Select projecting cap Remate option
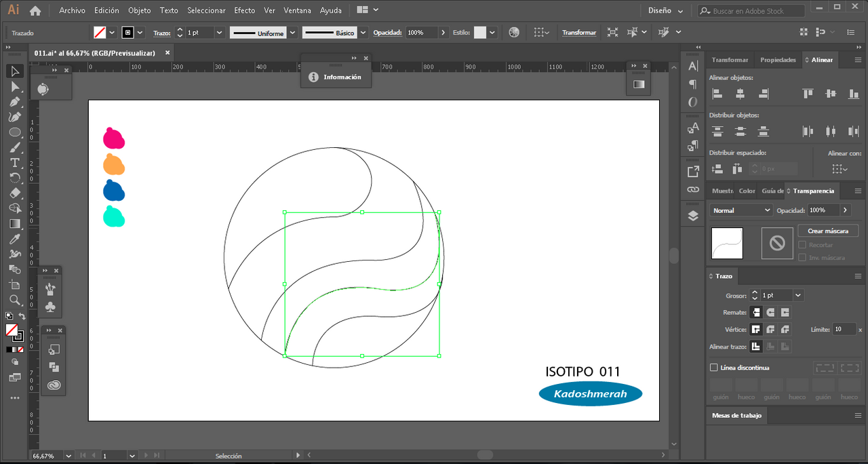 [785, 313]
